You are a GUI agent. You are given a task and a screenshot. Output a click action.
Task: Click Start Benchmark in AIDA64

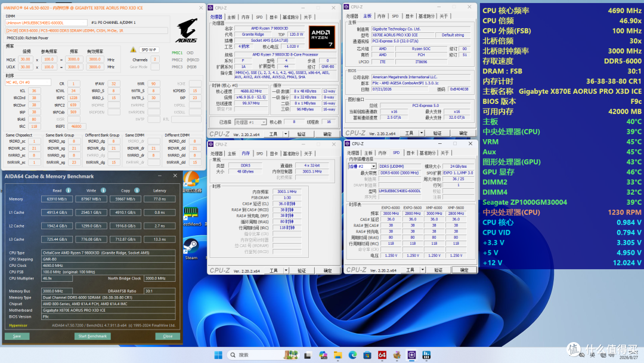coord(92,336)
